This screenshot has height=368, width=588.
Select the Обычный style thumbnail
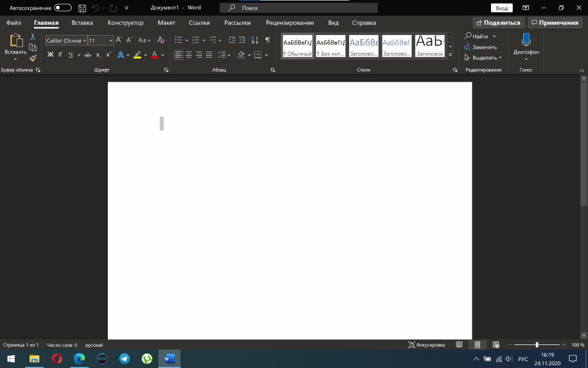pyautogui.click(x=298, y=46)
